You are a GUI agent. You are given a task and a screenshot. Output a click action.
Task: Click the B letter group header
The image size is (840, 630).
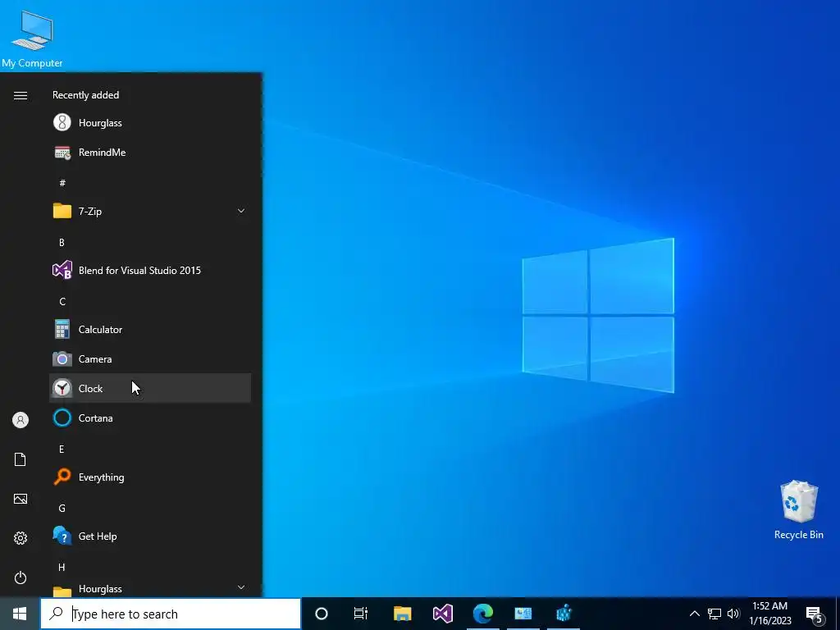tap(62, 242)
